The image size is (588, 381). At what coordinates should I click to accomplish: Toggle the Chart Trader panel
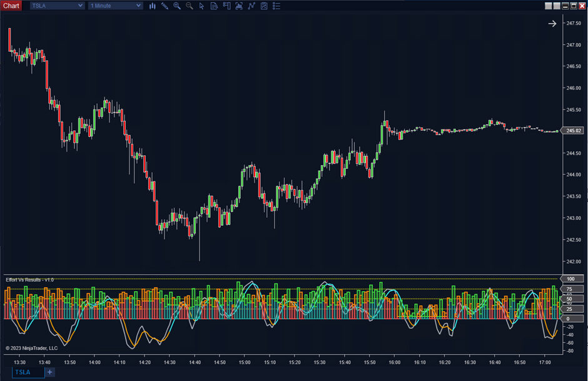click(x=226, y=6)
